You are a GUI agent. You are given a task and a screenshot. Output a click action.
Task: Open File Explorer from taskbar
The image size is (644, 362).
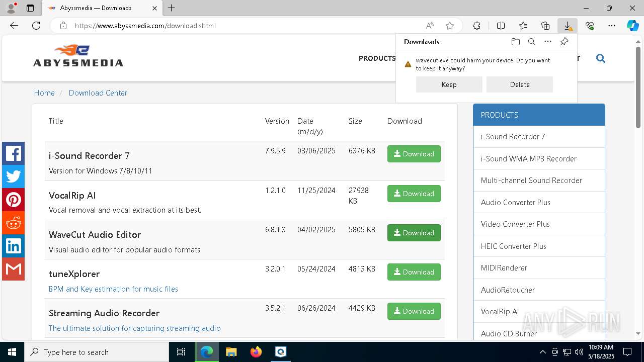click(x=231, y=352)
